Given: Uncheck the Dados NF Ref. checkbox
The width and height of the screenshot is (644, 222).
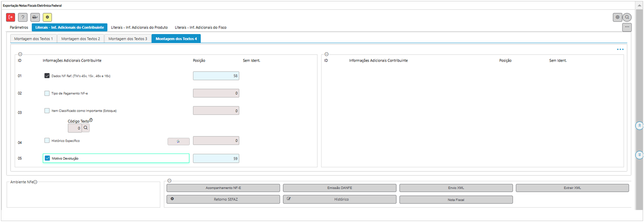Looking at the screenshot, I should click(47, 76).
